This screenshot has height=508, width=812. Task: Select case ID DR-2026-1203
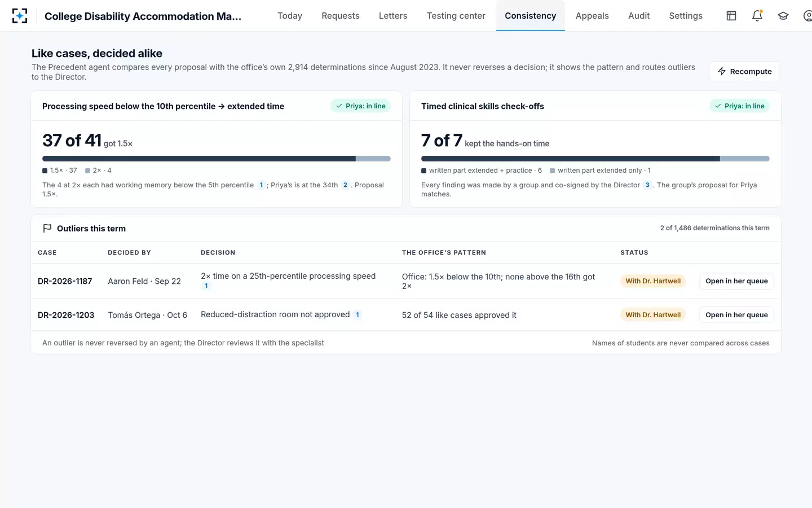(66, 315)
